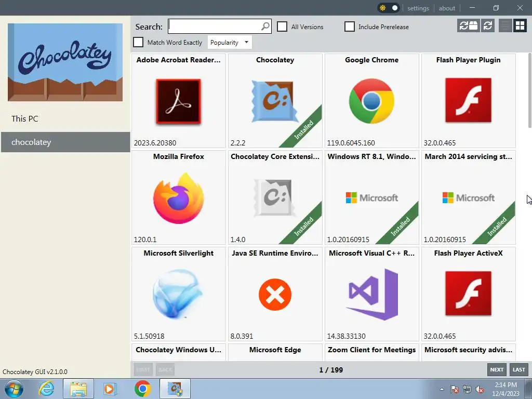Click Chocolatey GUI v2.1.0.0 version text

[x=35, y=372]
